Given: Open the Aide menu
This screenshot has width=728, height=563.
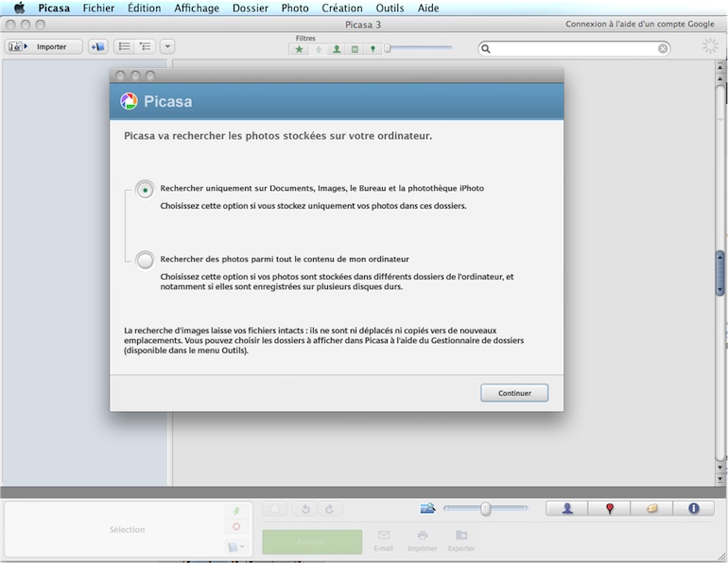Looking at the screenshot, I should 428,8.
